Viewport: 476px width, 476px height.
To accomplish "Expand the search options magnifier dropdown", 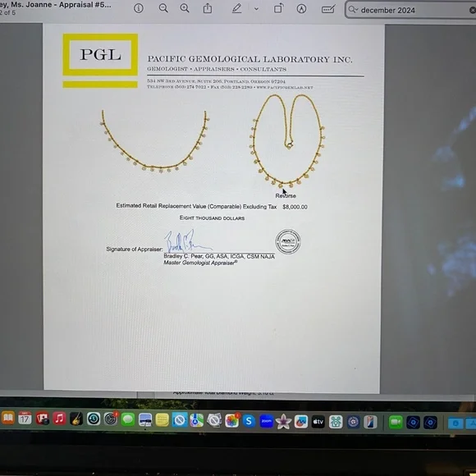I will pyautogui.click(x=353, y=10).
